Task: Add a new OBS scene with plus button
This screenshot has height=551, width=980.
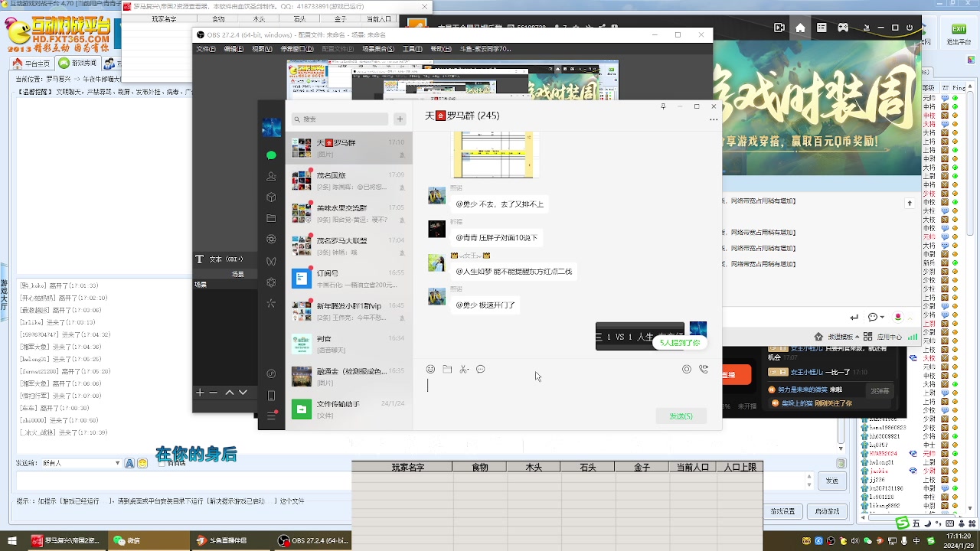Action: (x=200, y=393)
